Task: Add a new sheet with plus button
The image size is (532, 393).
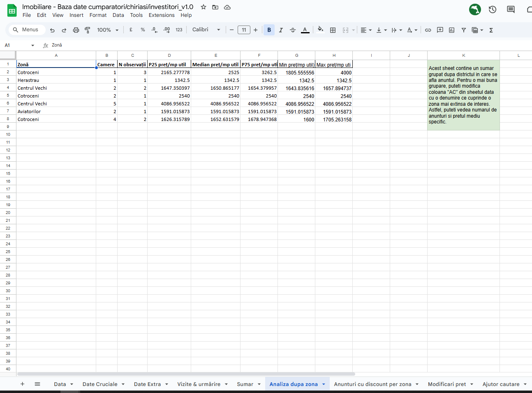Action: click(23, 384)
